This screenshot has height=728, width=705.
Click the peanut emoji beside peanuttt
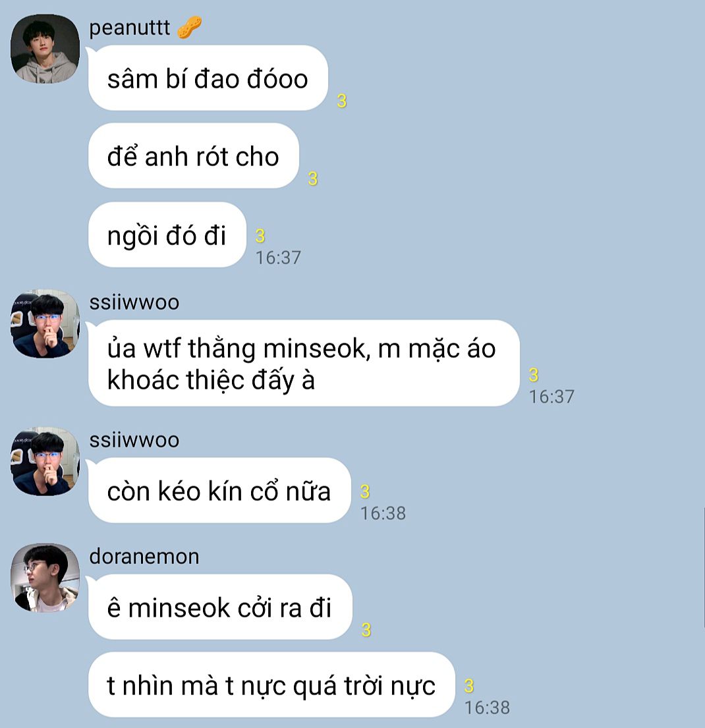[x=189, y=28]
